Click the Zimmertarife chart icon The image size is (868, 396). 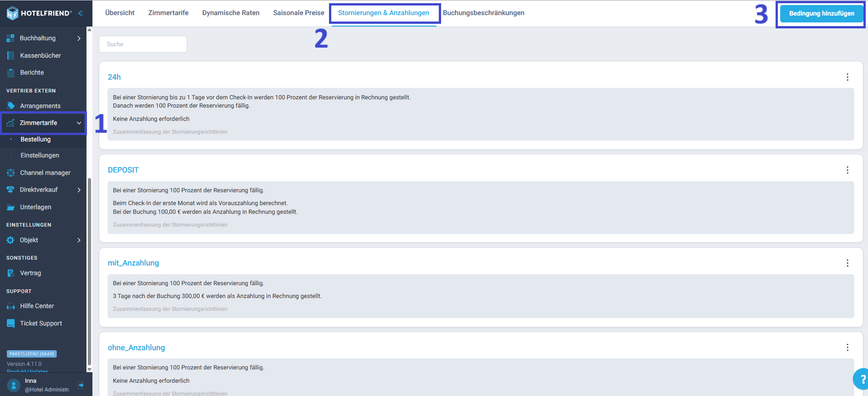[x=11, y=123]
